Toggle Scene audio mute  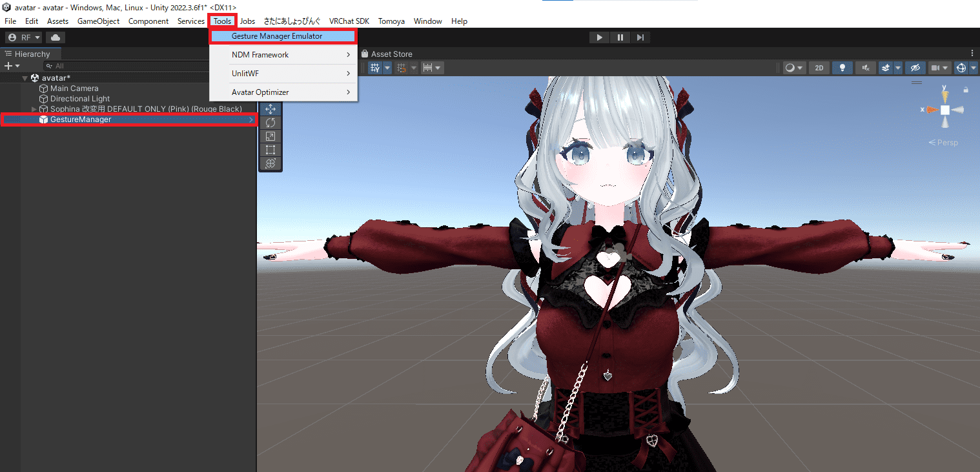(x=865, y=67)
